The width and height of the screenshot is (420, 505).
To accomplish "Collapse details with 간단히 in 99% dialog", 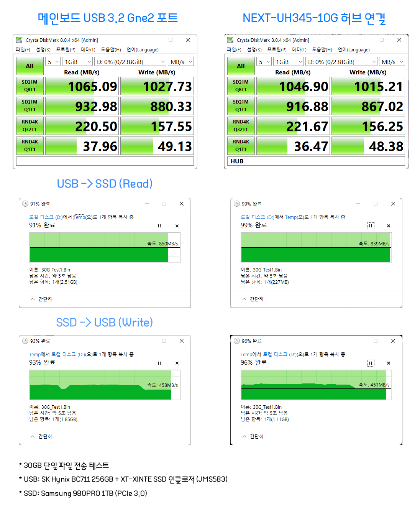I will point(253,299).
